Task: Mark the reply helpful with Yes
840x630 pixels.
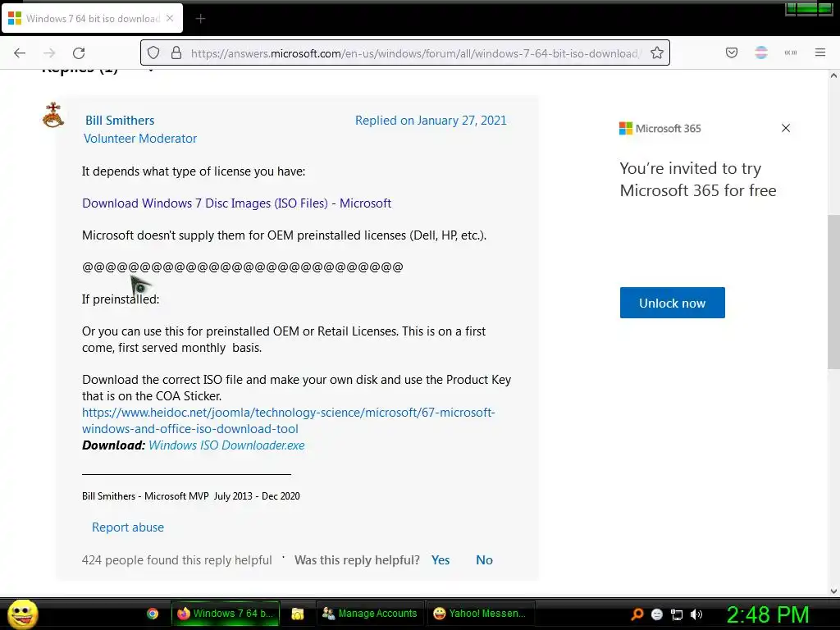Action: click(441, 559)
